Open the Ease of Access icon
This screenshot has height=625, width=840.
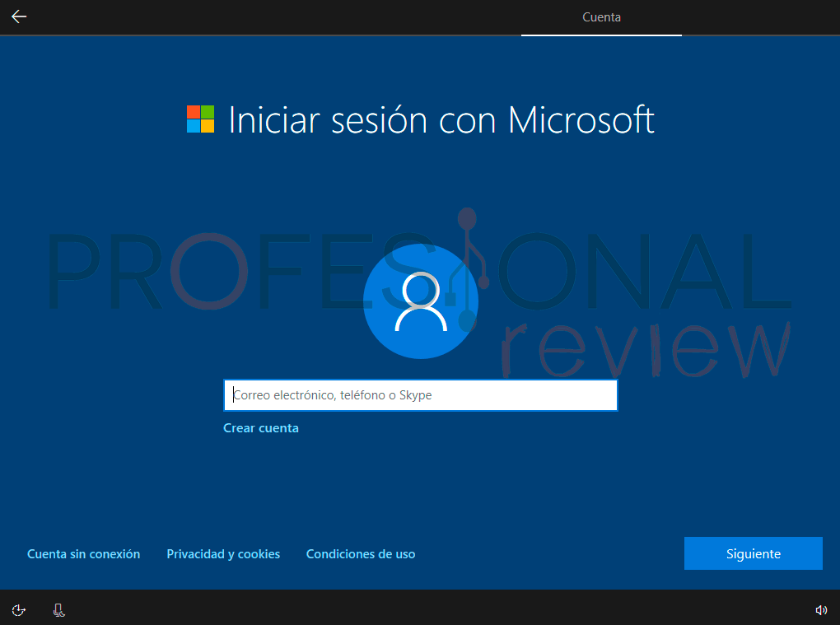[19, 610]
